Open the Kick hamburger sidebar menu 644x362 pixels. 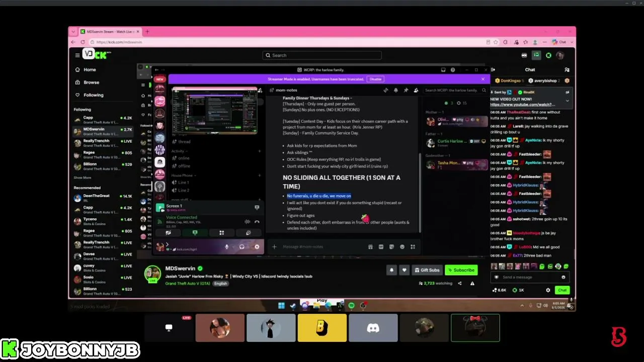tap(77, 55)
